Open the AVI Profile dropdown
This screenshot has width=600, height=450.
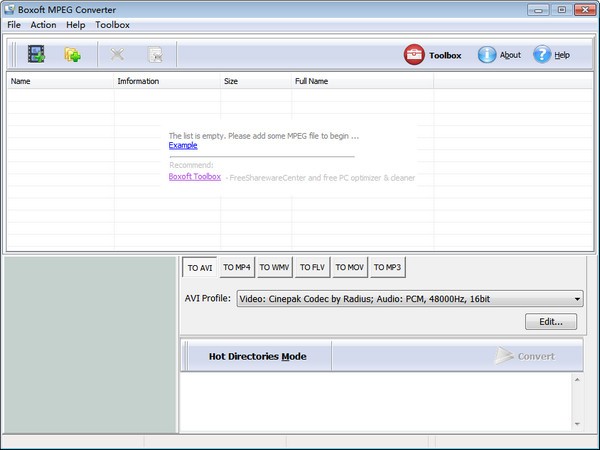coord(577,298)
